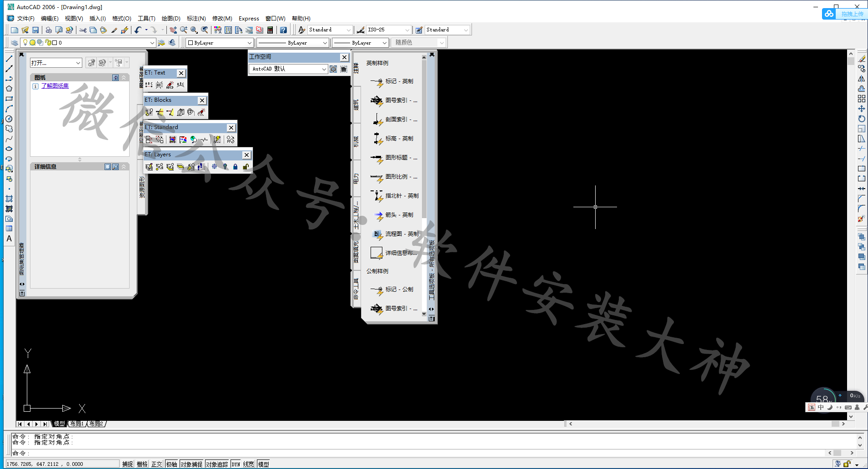
Task: Click the 了解图纸集 link
Action: (55, 86)
